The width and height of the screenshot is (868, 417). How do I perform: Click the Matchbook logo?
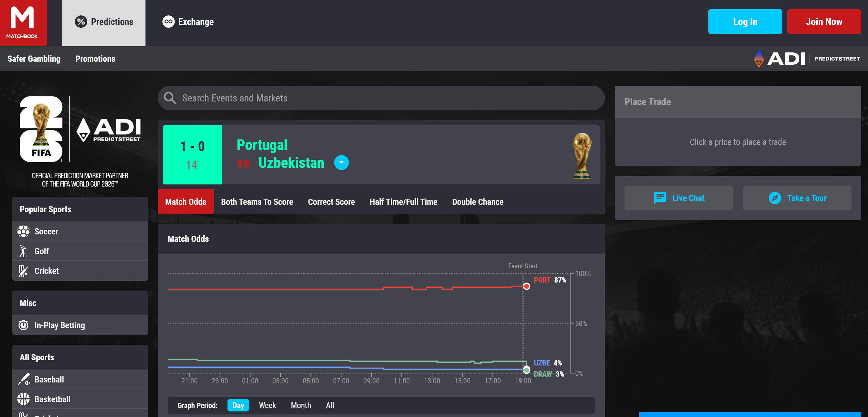pos(23,23)
